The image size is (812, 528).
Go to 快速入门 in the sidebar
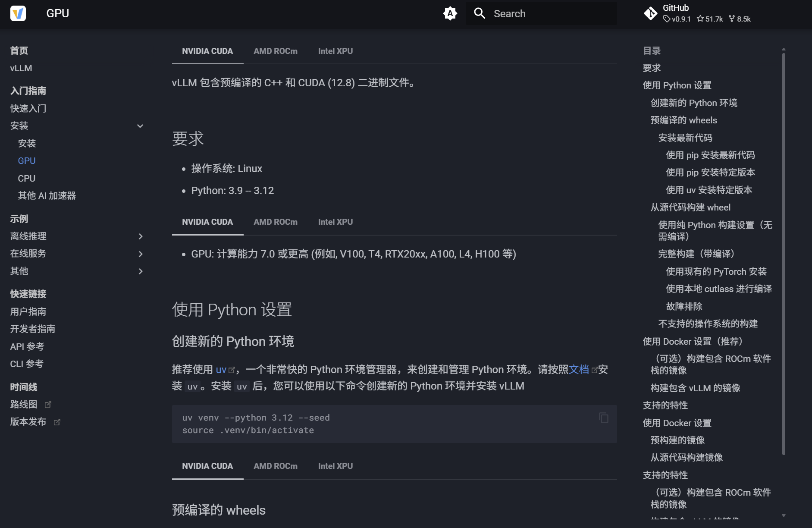tap(28, 108)
